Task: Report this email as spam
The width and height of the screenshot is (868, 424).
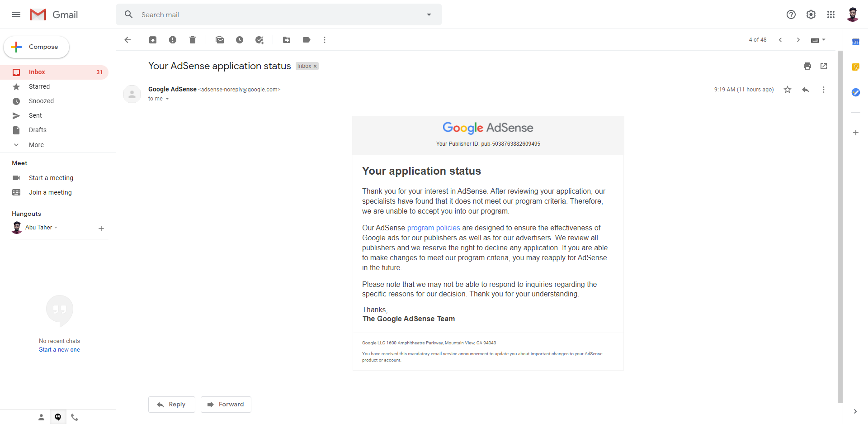Action: point(173,40)
